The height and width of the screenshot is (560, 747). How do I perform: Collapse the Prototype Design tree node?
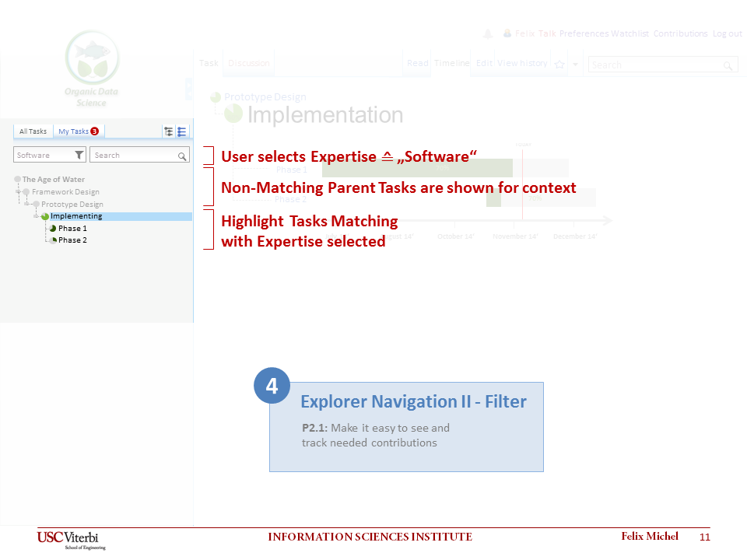coord(27,204)
